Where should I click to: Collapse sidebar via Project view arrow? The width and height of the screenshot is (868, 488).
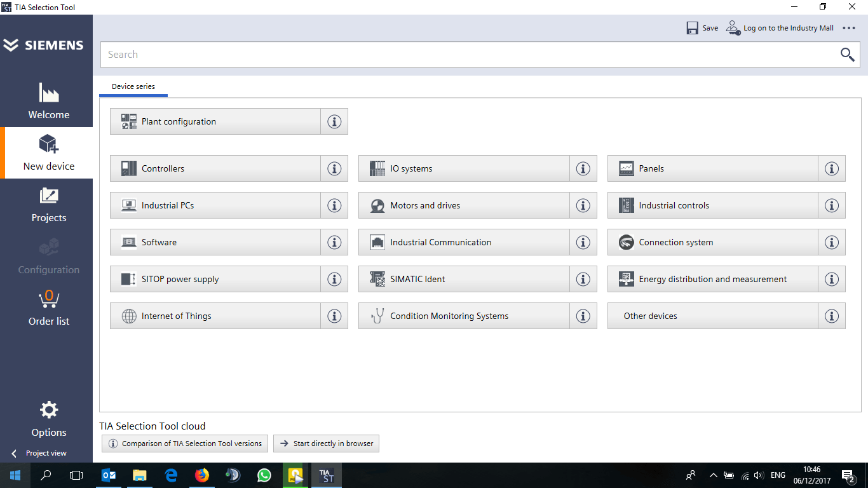14,453
